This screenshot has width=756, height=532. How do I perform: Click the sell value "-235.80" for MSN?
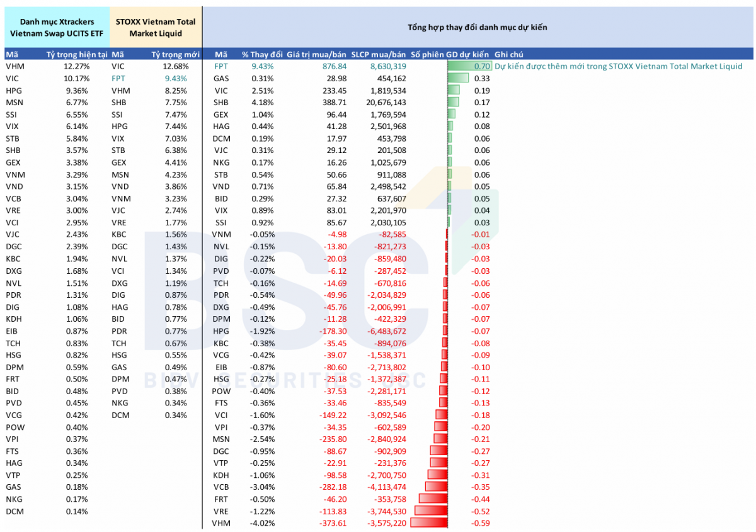tap(333, 439)
